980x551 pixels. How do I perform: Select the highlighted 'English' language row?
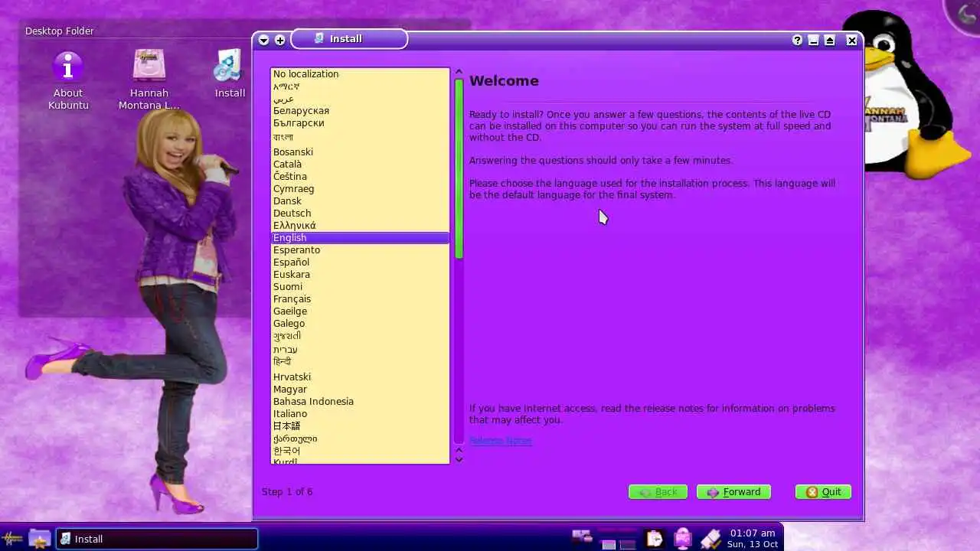point(360,238)
